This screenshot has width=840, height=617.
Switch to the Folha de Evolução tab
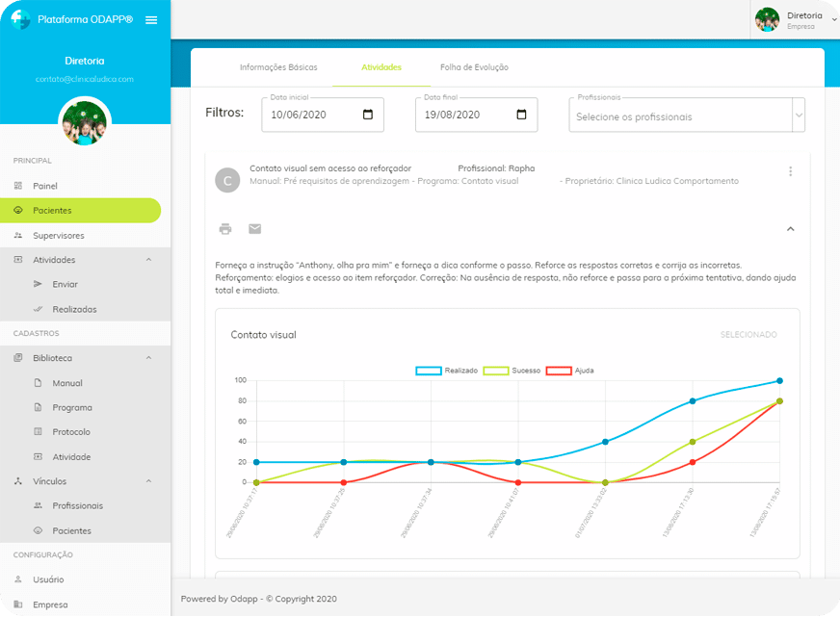474,67
